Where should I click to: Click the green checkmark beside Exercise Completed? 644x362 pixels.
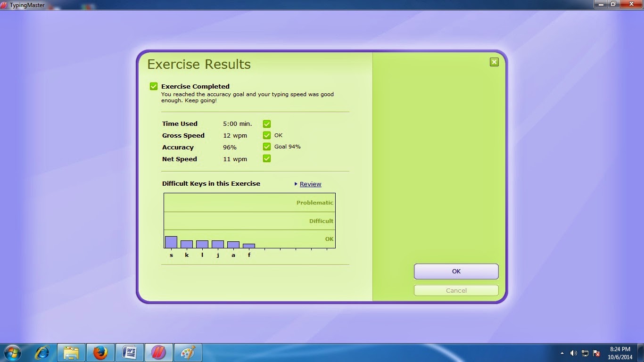[153, 86]
